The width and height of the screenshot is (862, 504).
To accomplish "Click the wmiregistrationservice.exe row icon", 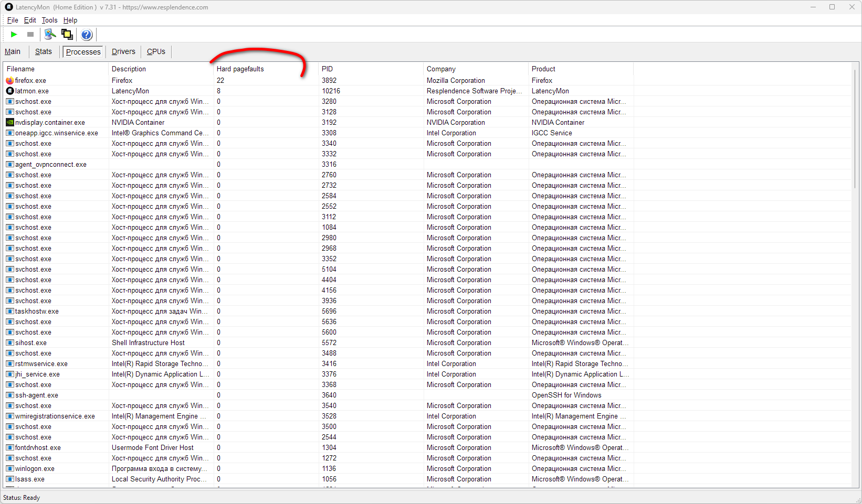I will click(10, 416).
